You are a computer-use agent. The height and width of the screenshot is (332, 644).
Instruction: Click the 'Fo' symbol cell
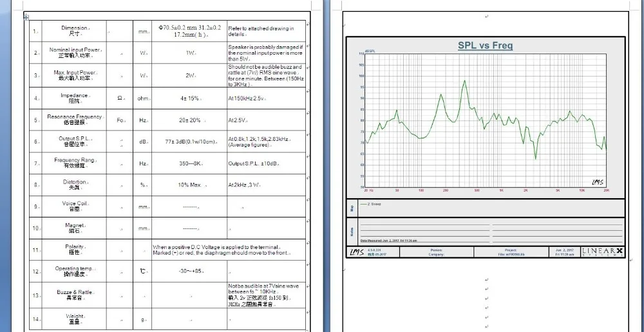click(120, 120)
